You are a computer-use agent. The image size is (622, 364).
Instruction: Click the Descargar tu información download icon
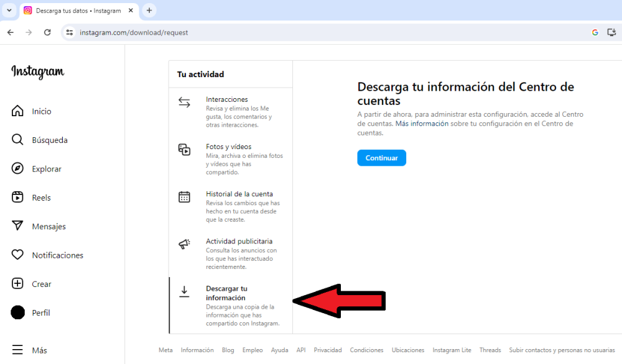184,291
